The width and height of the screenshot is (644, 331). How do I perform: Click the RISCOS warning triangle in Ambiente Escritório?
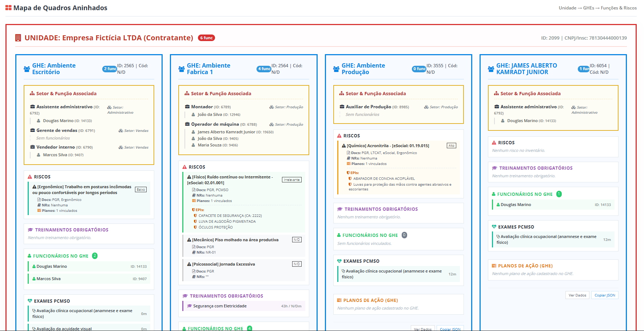coord(30,177)
